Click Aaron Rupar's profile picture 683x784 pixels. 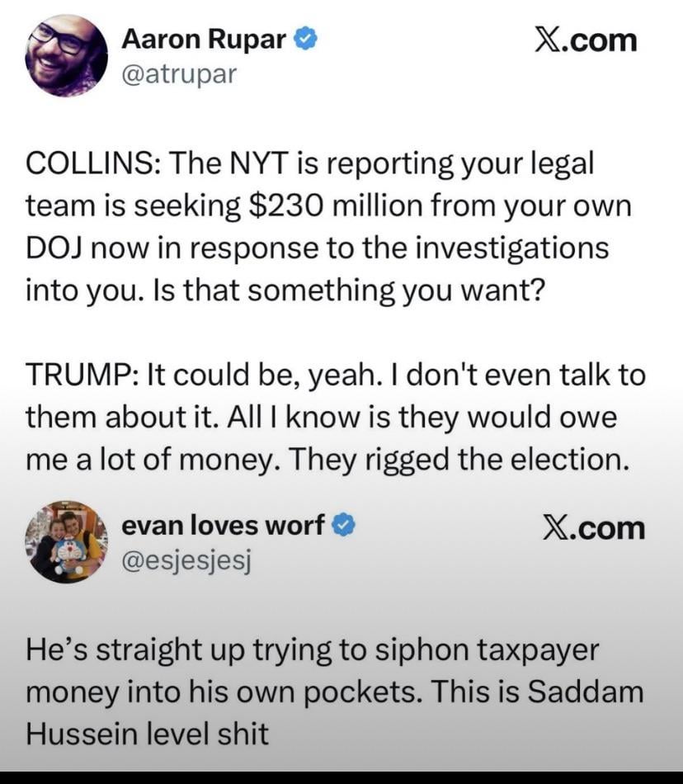(68, 55)
